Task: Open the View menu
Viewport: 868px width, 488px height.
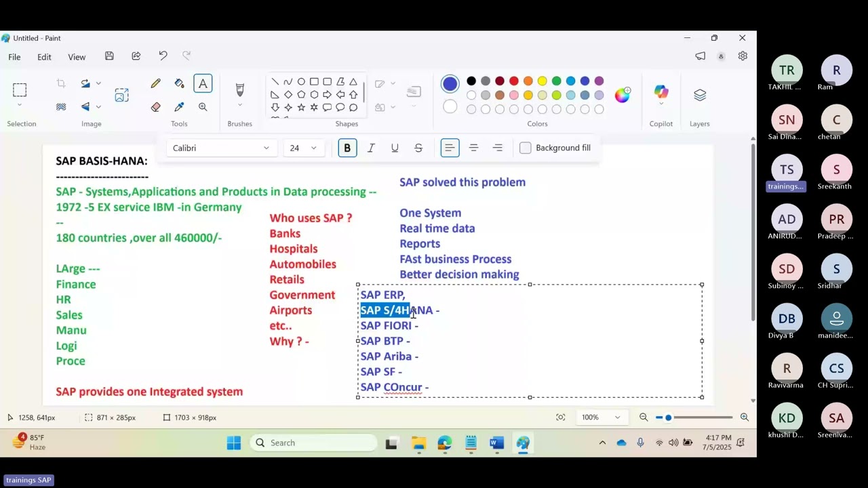Action: coord(77,57)
